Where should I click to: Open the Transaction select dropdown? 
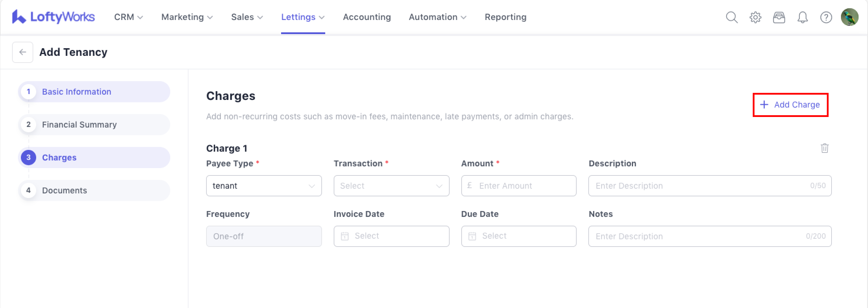coord(391,186)
